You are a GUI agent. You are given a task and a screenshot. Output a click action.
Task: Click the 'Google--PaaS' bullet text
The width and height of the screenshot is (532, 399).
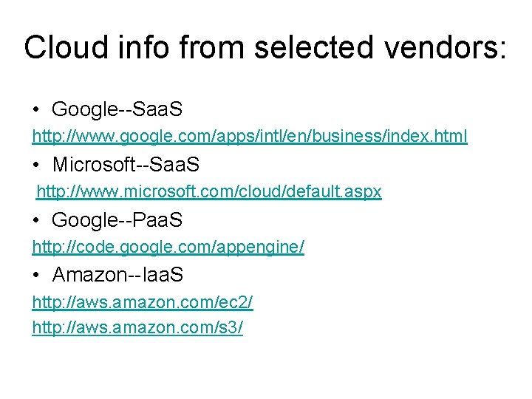pyautogui.click(x=117, y=220)
